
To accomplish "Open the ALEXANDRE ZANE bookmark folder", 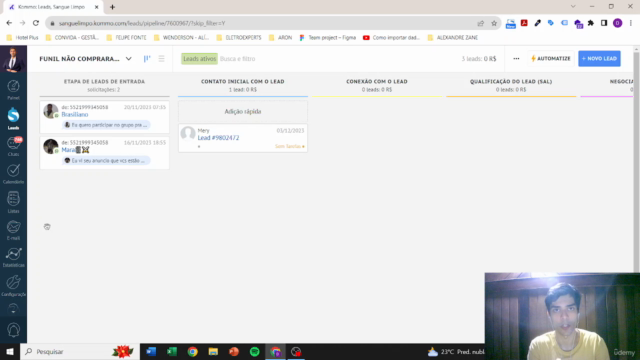I will click(x=452, y=38).
